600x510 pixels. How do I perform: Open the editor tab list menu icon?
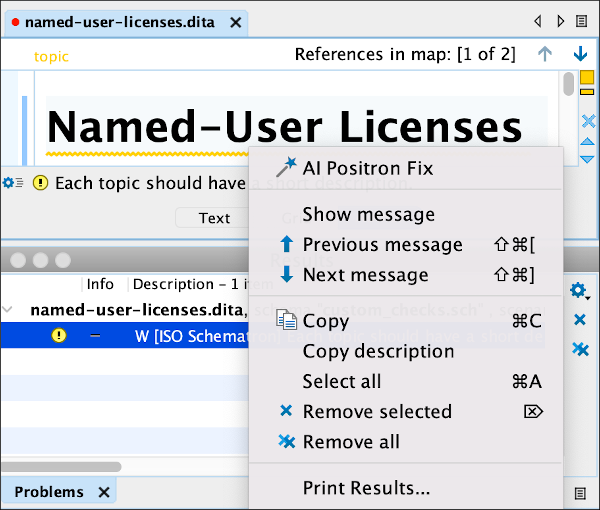click(x=581, y=21)
